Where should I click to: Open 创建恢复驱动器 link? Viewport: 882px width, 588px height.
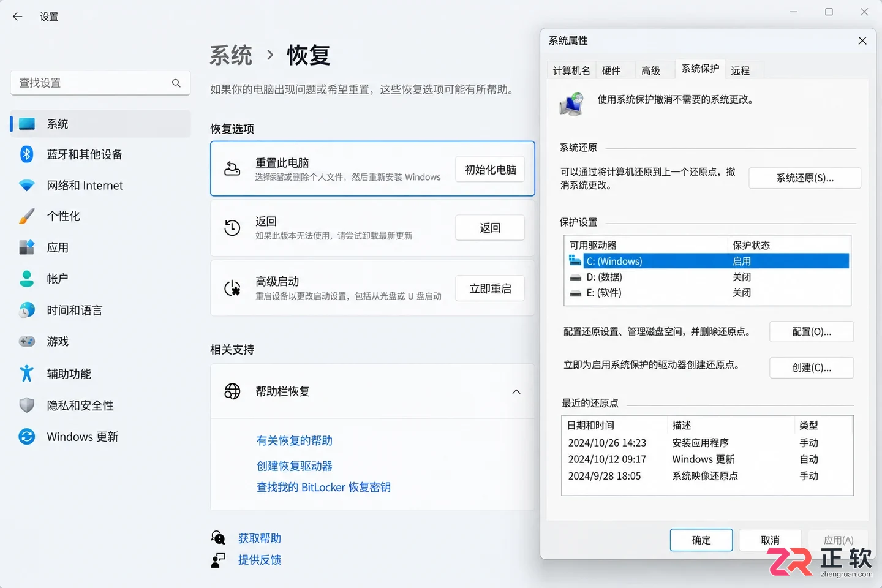pos(295,466)
